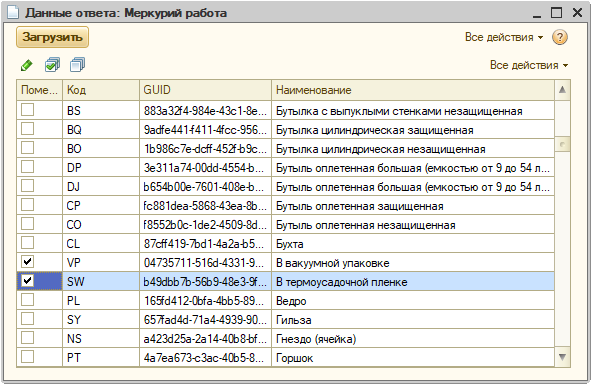Select the GUID cell of the PT row
Viewport: 591px width, 384px height.
point(205,358)
